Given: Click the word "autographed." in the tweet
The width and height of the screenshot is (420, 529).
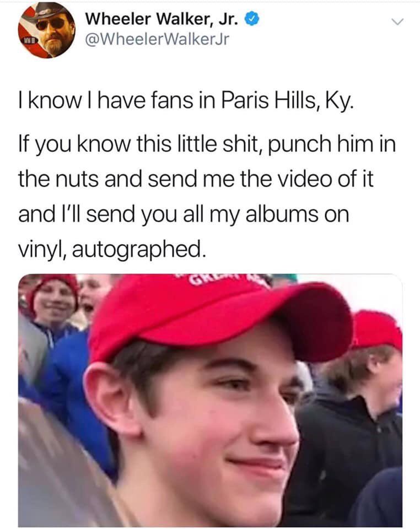Looking at the screenshot, I should click(x=139, y=250).
